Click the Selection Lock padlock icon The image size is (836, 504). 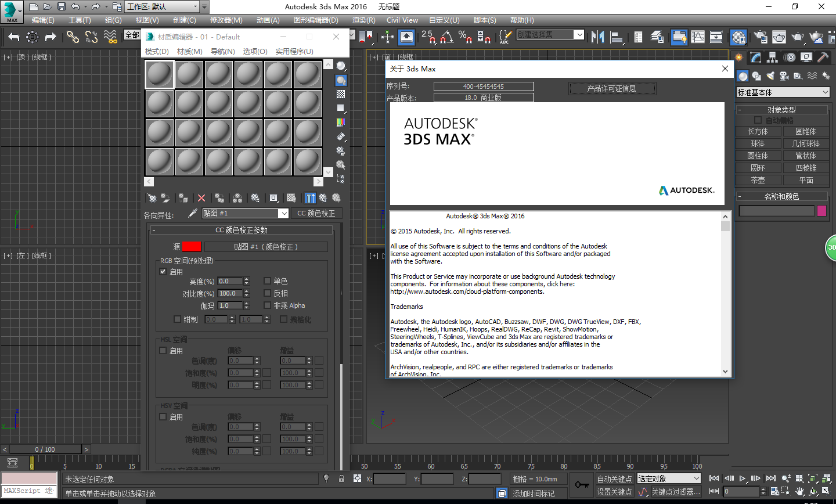pyautogui.click(x=341, y=478)
